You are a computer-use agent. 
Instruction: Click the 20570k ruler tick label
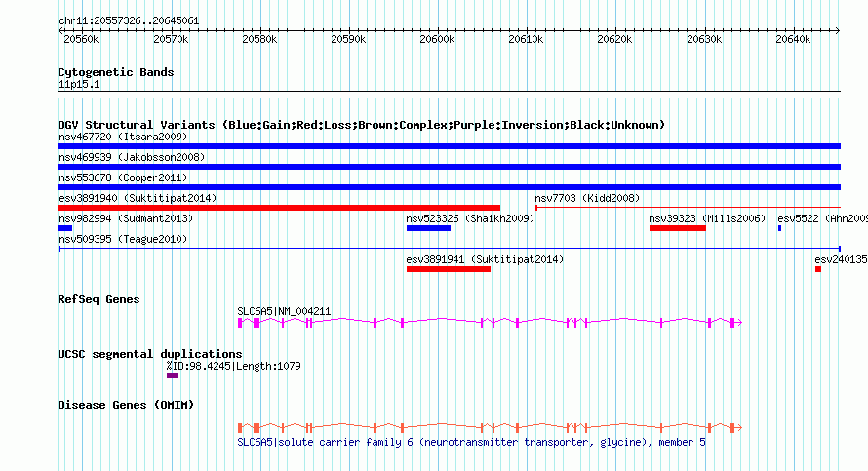pos(171,39)
